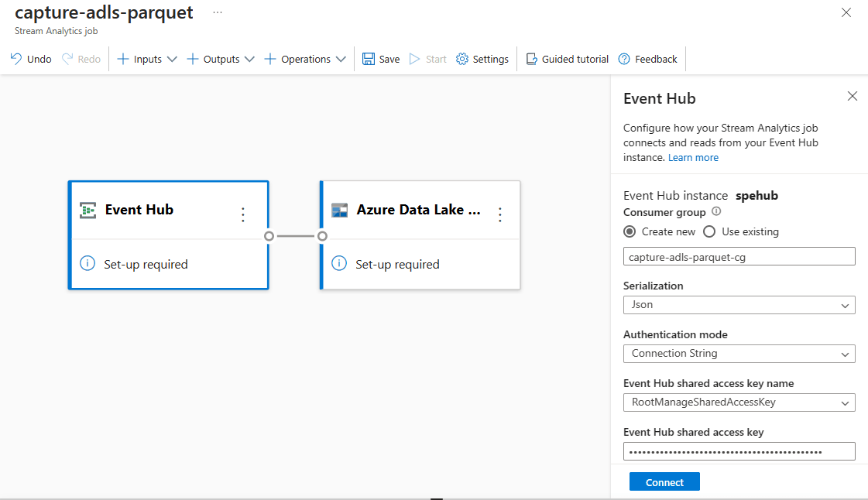Launch the Guided tutorial
This screenshot has width=868, height=500.
click(x=566, y=58)
